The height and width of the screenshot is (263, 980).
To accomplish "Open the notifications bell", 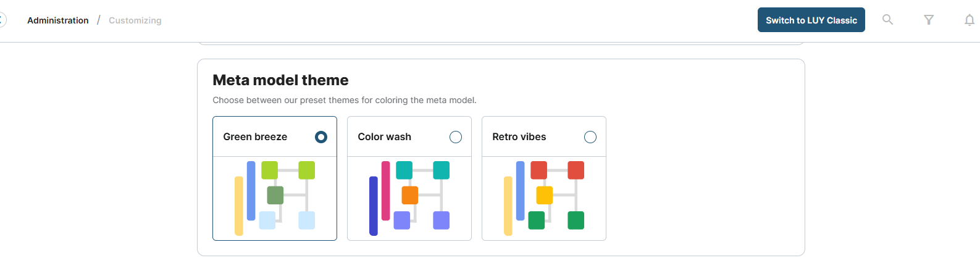I will pyautogui.click(x=970, y=20).
